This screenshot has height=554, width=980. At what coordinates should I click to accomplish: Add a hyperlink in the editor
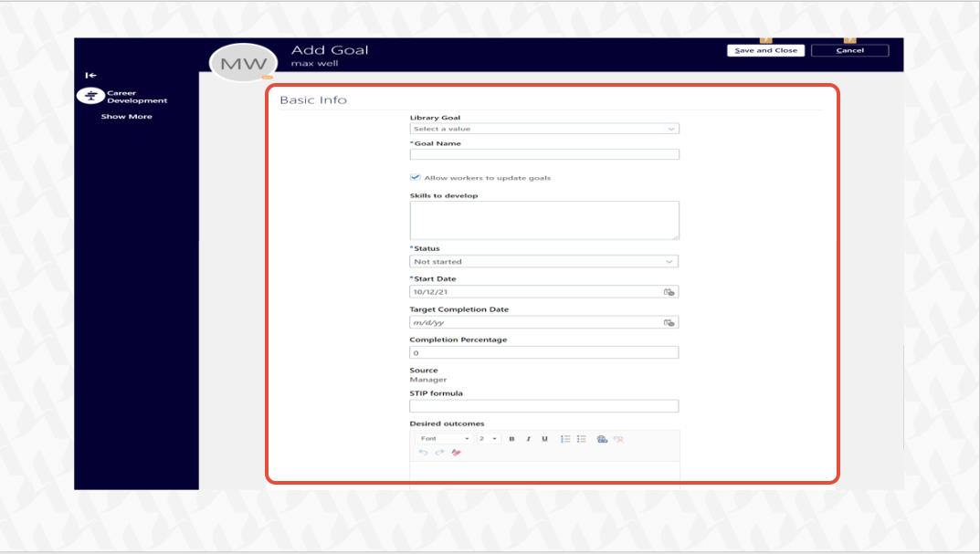tap(602, 439)
